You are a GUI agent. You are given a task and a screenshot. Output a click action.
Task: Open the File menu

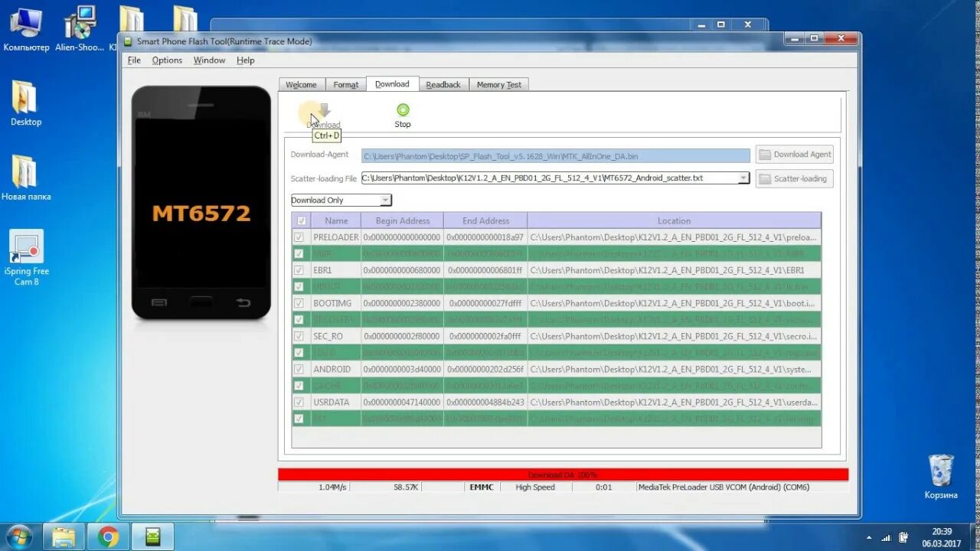coord(134,60)
